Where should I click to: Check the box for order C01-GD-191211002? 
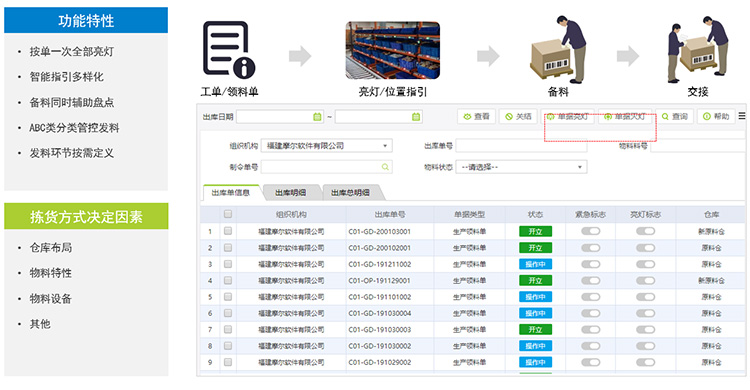point(228,264)
